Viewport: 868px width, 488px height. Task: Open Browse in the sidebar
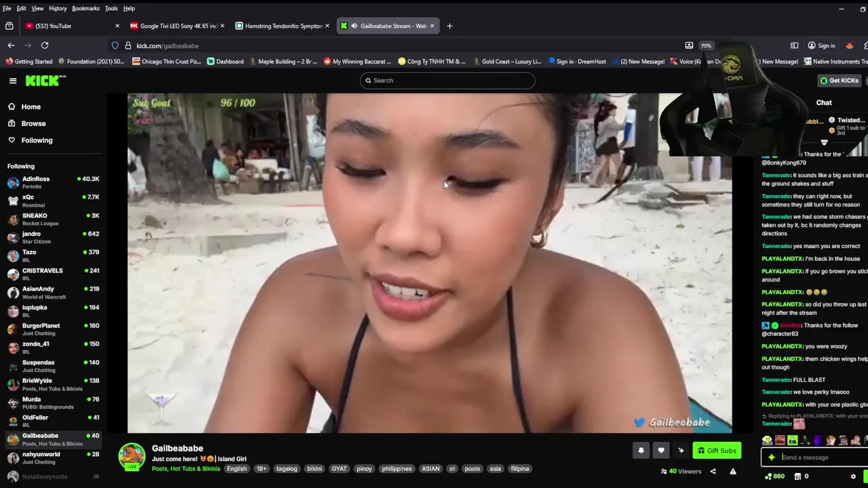[33, 123]
